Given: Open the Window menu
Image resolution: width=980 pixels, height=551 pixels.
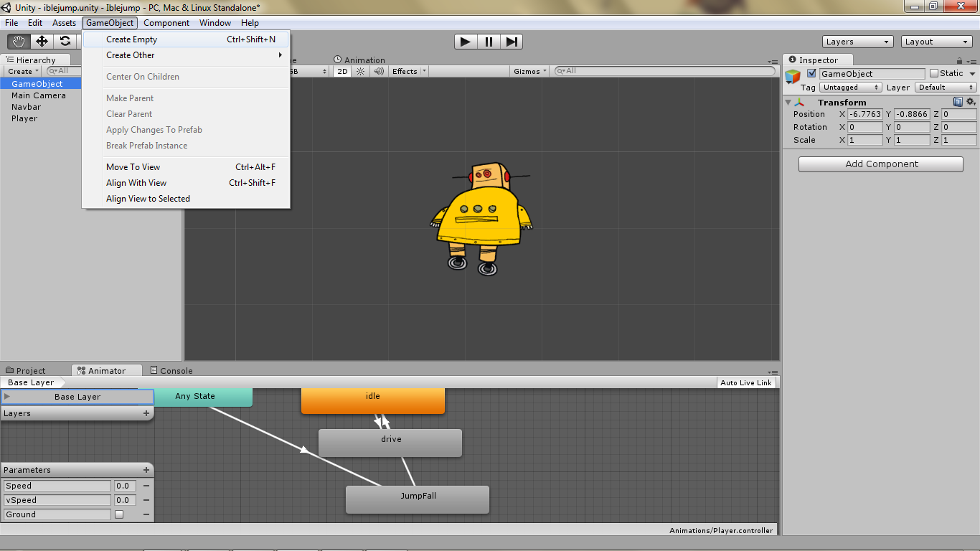Looking at the screenshot, I should (215, 23).
